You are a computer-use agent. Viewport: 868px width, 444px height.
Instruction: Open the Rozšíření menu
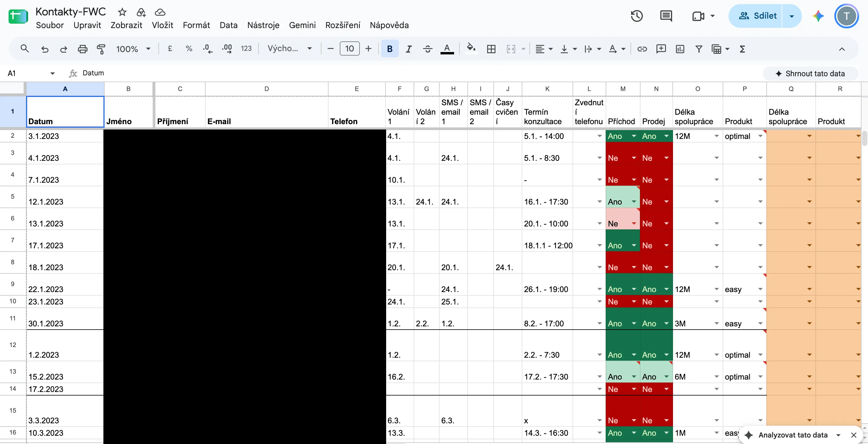pyautogui.click(x=343, y=25)
